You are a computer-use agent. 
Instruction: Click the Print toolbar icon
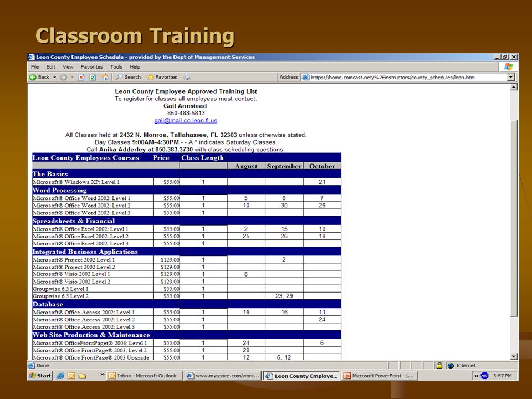tap(187, 78)
